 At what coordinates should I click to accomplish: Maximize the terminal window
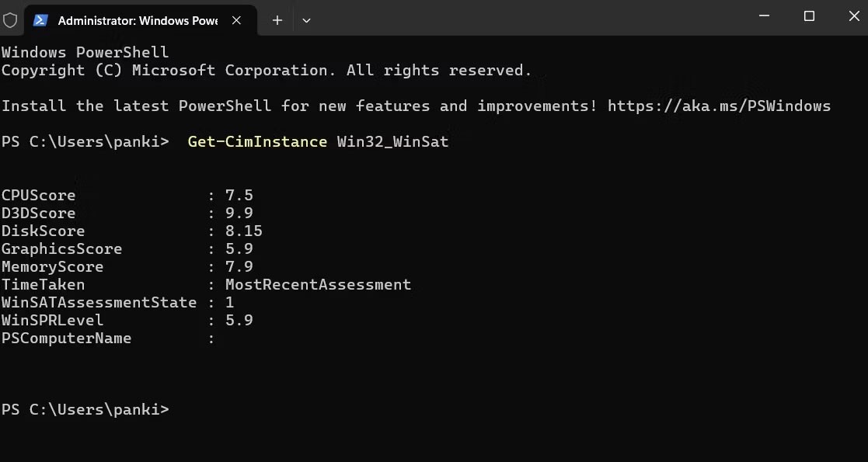click(809, 16)
